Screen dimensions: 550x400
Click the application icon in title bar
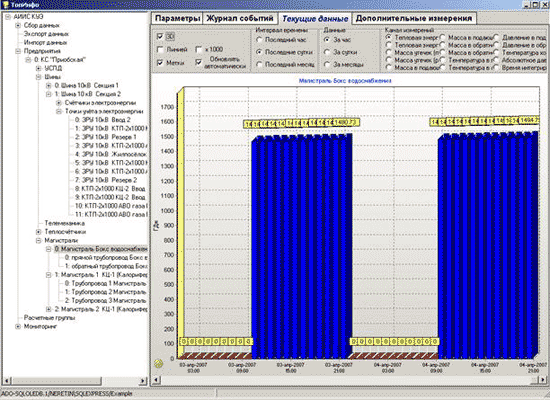(5, 5)
